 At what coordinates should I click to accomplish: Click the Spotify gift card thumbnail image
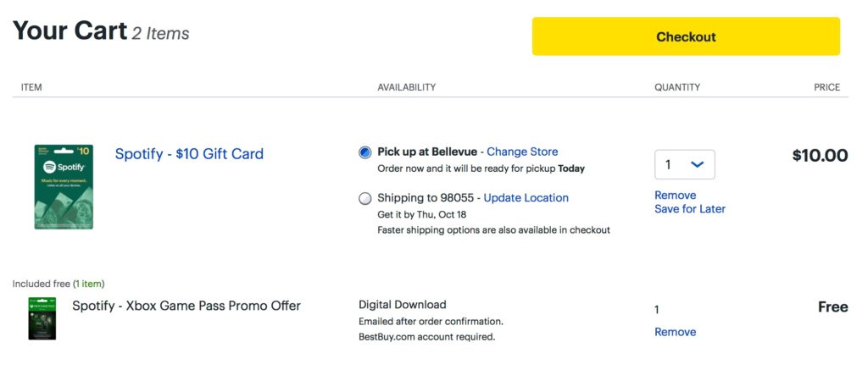(64, 187)
